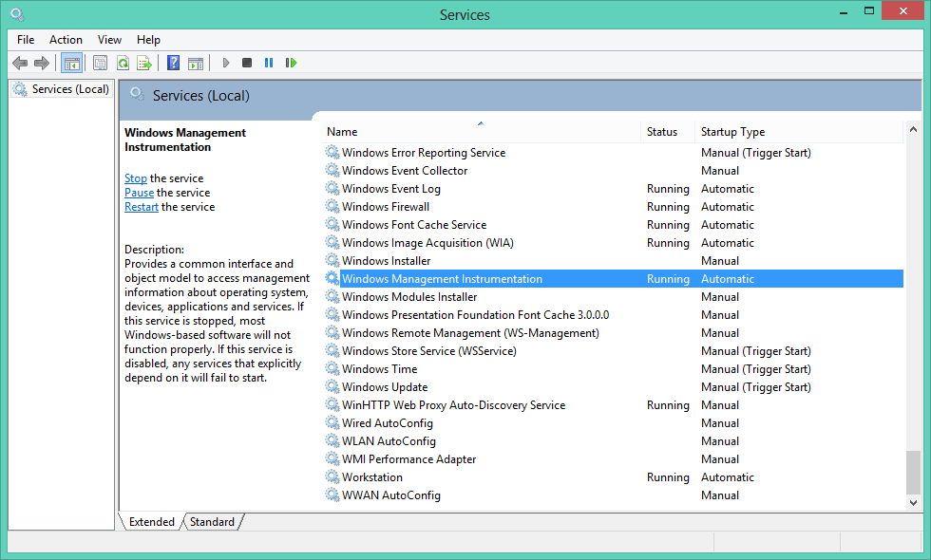Open the Action menu
Viewport: 931px width, 560px height.
coord(66,40)
